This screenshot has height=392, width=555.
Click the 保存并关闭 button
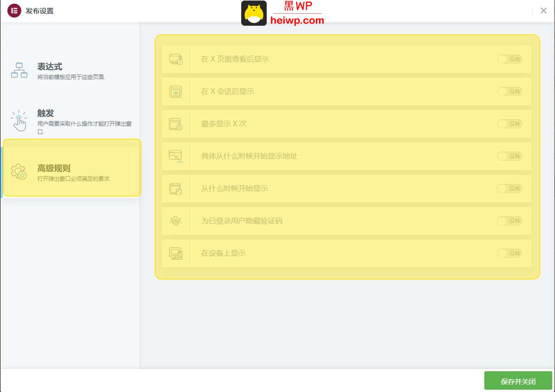pos(518,381)
